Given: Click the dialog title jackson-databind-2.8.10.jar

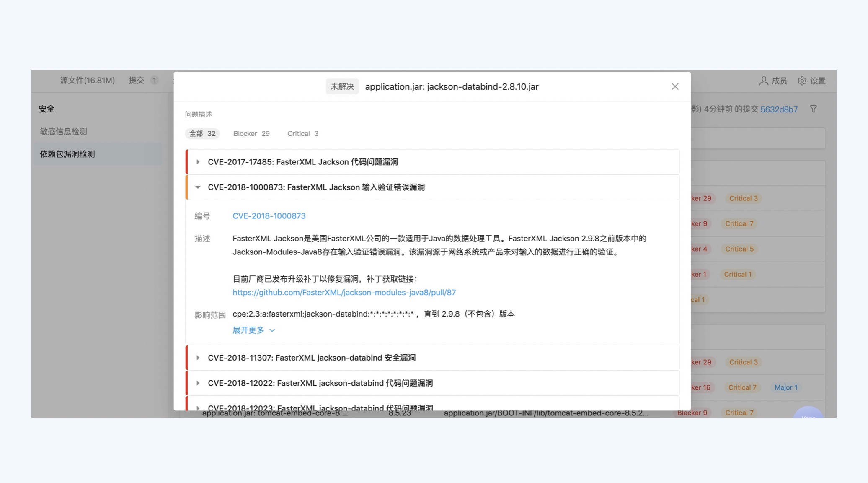Looking at the screenshot, I should coord(452,86).
